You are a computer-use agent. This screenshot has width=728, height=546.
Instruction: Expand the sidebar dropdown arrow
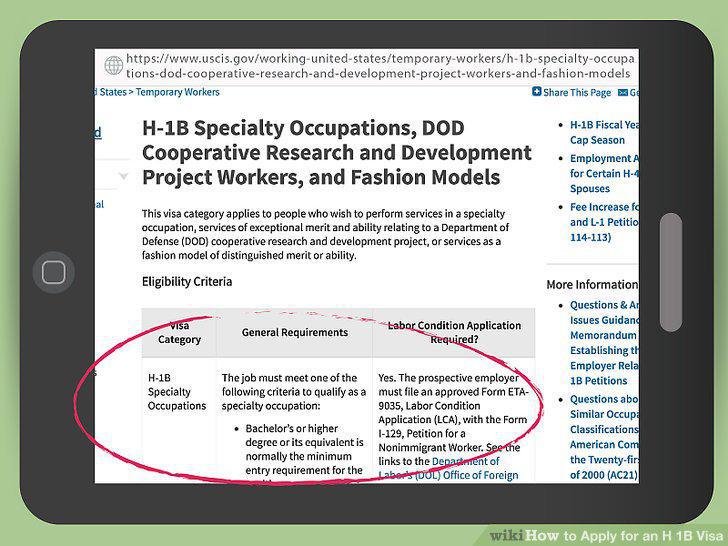124,176
